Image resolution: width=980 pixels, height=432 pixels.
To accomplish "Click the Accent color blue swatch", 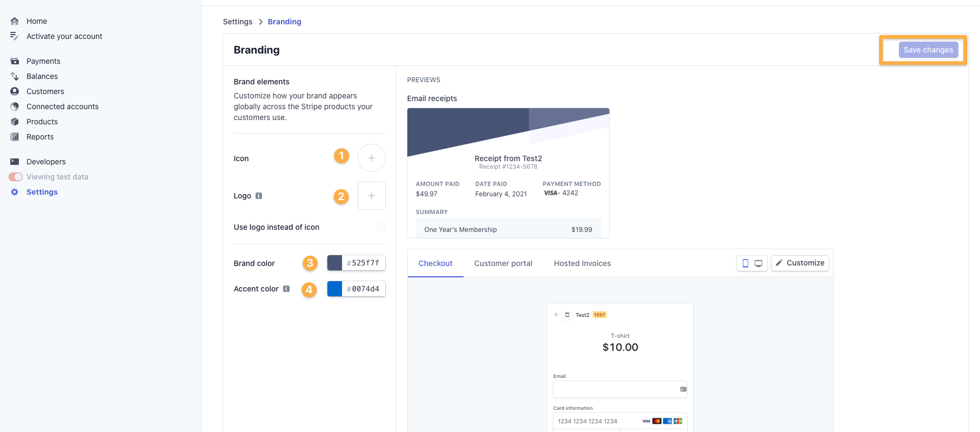I will point(335,289).
